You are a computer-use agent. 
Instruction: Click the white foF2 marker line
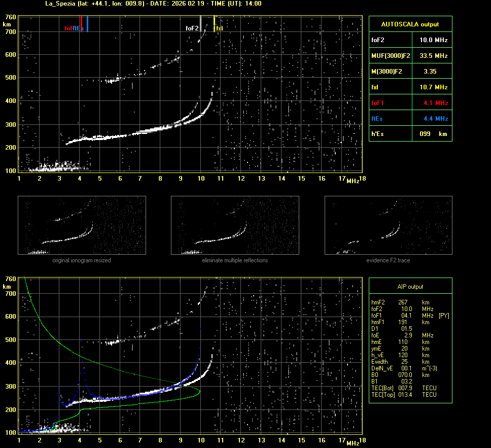click(x=201, y=23)
